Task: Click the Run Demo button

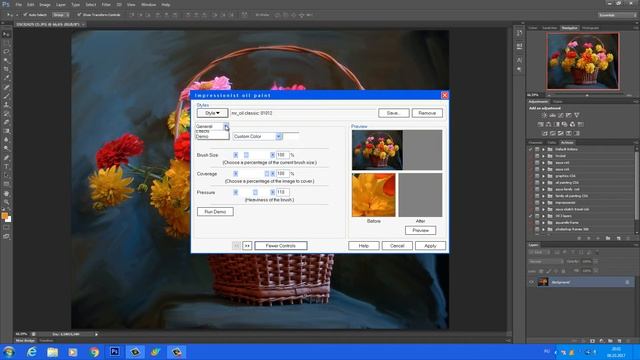Action: [x=215, y=212]
